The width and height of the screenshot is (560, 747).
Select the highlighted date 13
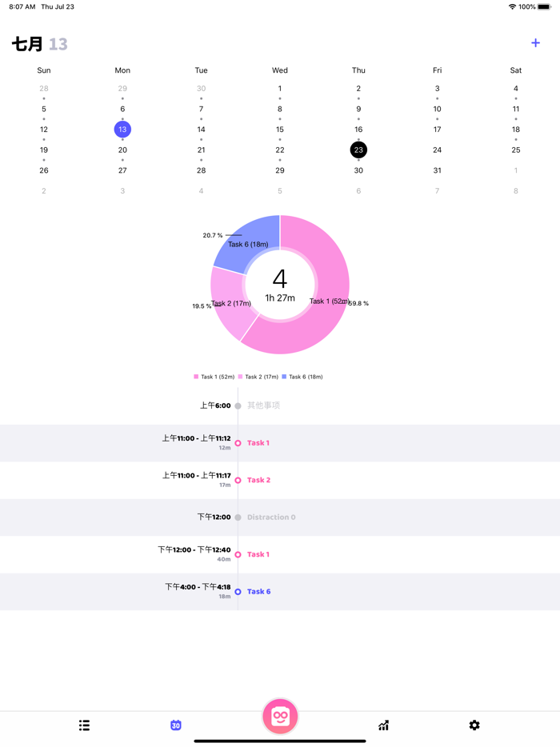pyautogui.click(x=122, y=130)
